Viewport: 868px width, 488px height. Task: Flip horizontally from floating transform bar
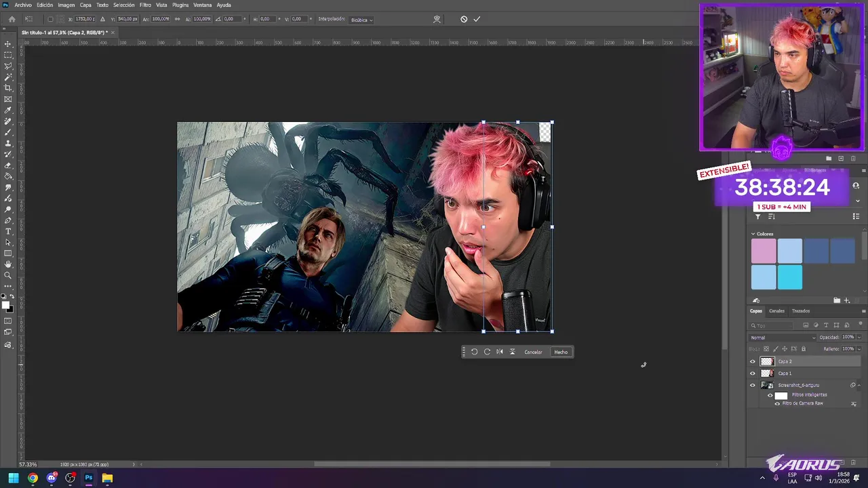coord(500,352)
